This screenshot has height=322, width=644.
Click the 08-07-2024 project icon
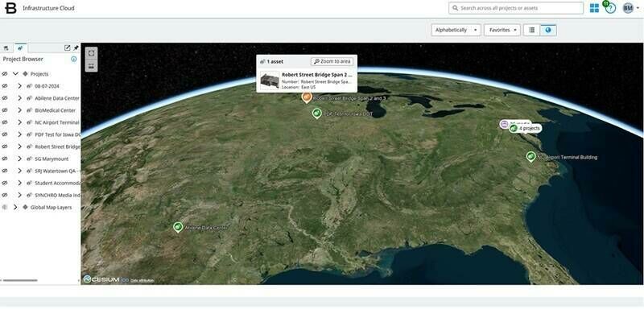(29, 86)
